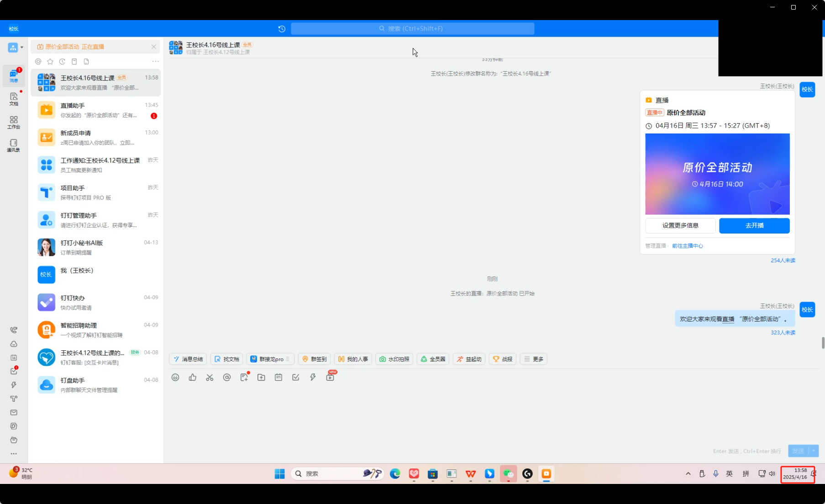The width and height of the screenshot is (825, 504).
Task: Click the @ mention icon in message toolbar
Action: tap(227, 377)
